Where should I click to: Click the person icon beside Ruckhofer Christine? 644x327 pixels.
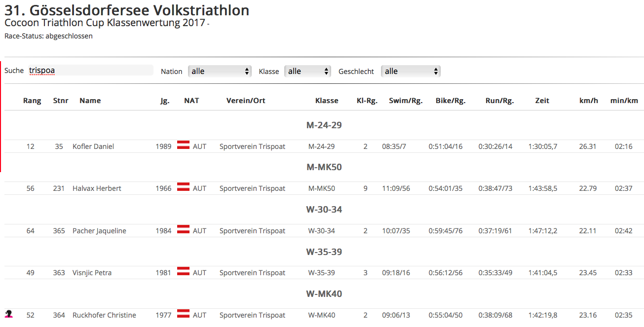8,314
